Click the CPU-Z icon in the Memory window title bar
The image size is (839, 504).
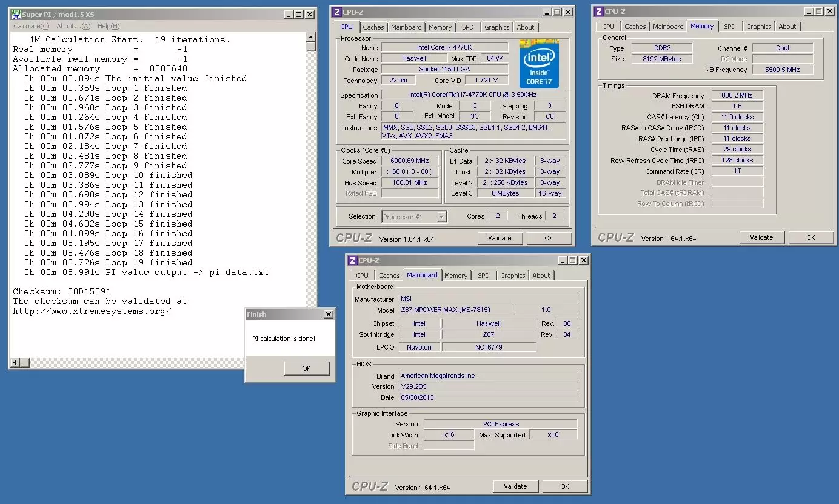598,12
